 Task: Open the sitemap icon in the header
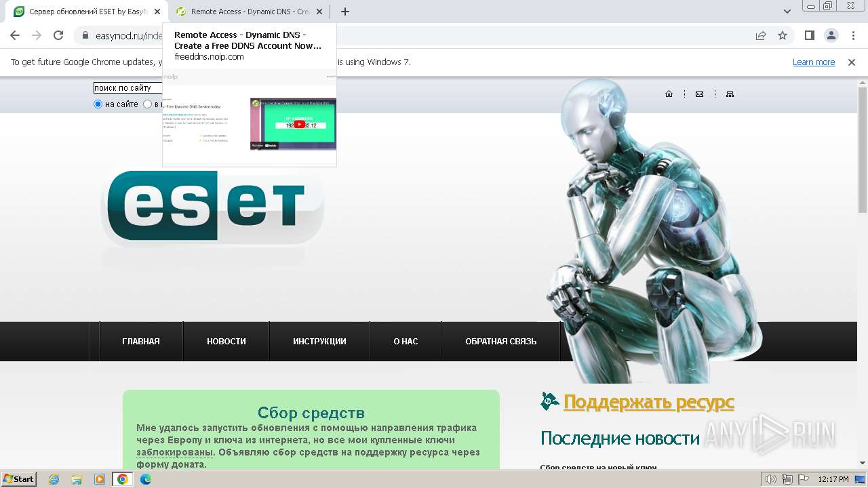coord(730,94)
